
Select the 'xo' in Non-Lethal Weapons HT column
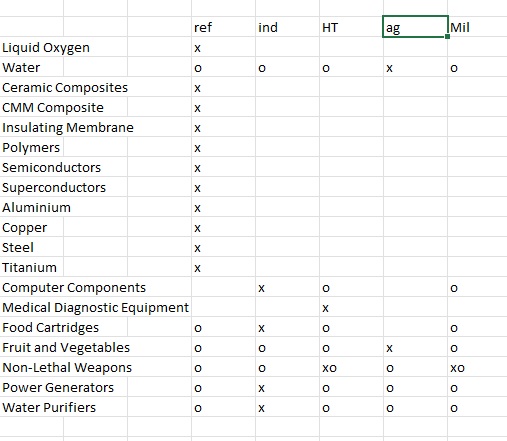[x=329, y=368]
